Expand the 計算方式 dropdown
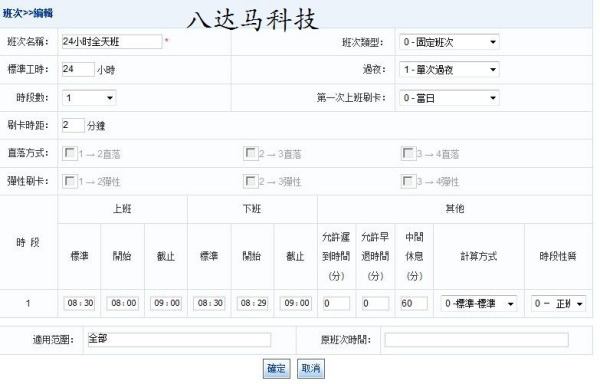 pos(479,304)
